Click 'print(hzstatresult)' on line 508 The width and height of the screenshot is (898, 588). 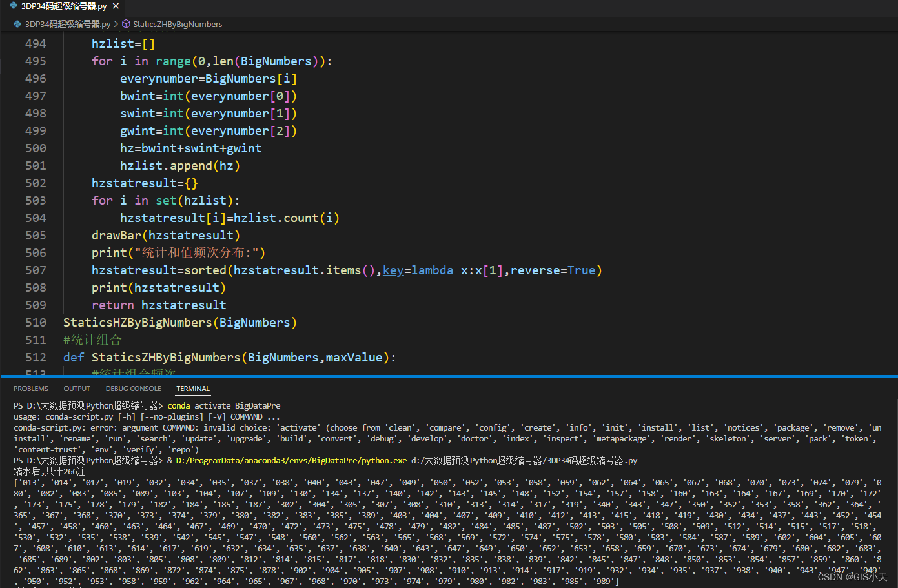pos(159,288)
